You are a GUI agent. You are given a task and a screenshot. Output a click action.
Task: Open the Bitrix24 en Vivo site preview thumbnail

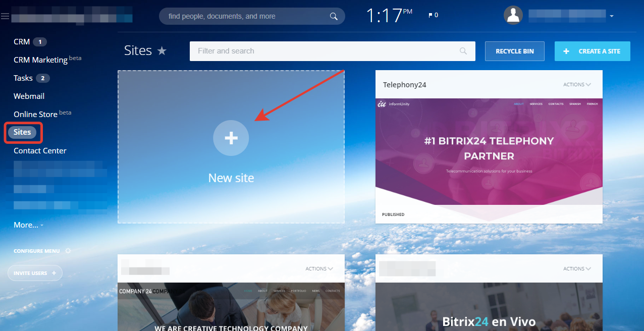click(x=489, y=307)
